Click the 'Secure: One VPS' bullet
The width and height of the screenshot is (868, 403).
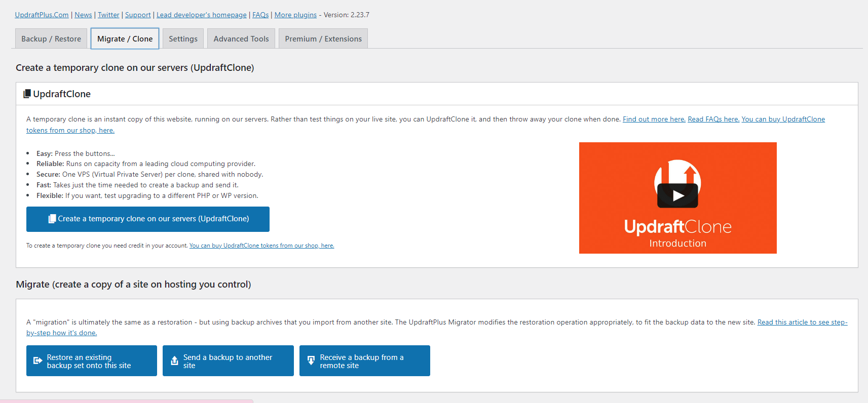(x=150, y=175)
